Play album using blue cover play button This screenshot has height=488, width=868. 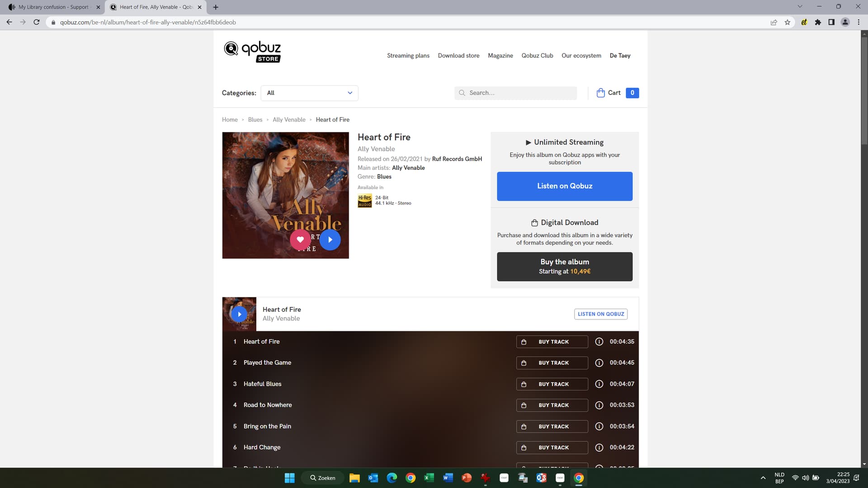point(330,239)
